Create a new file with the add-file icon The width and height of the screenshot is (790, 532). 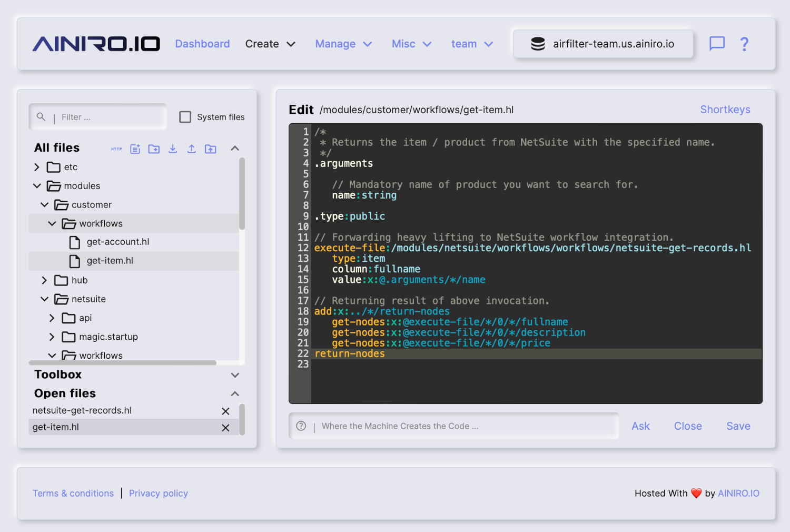pyautogui.click(x=135, y=149)
